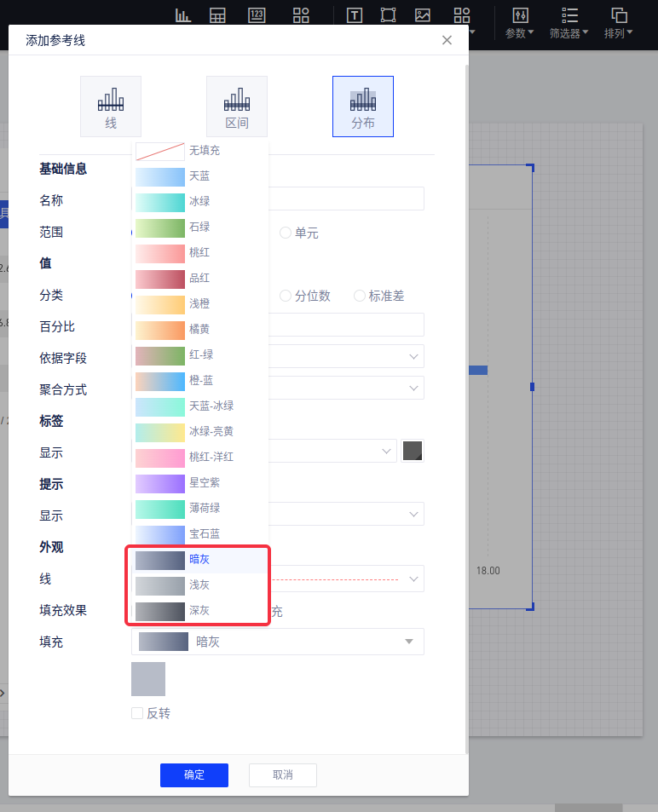658x812 pixels.
Task: Choose the 标准差 radio option
Action: [360, 296]
